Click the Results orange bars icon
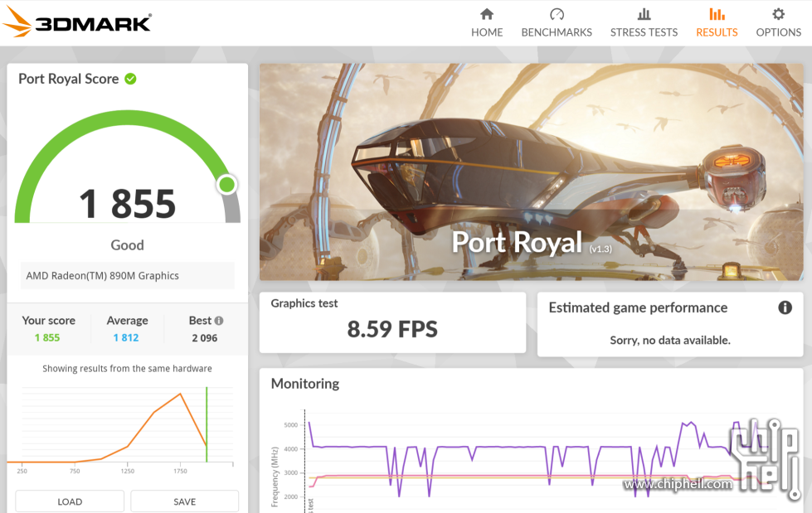This screenshot has width=812, height=513. click(717, 14)
